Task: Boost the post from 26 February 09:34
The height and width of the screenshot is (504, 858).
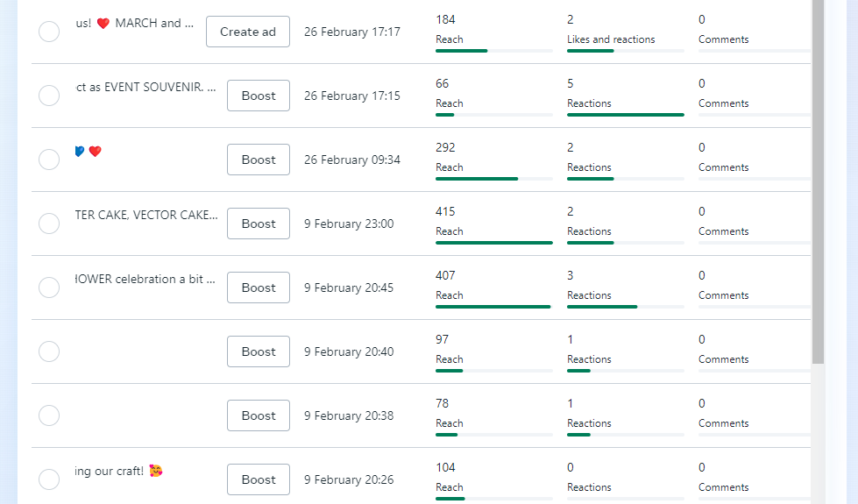Action: tap(259, 160)
